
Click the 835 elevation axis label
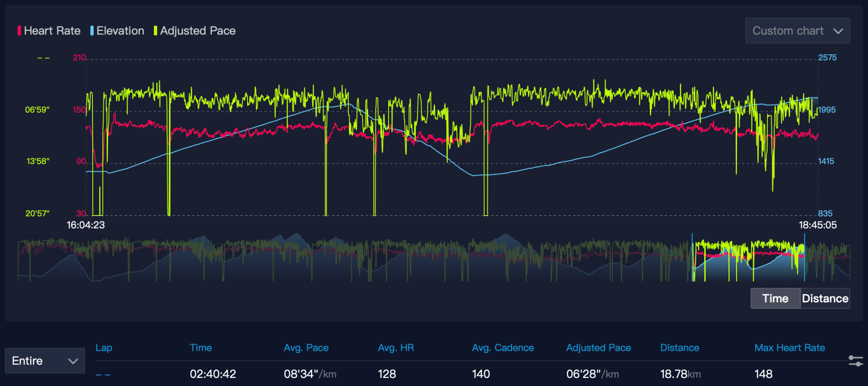pos(825,213)
